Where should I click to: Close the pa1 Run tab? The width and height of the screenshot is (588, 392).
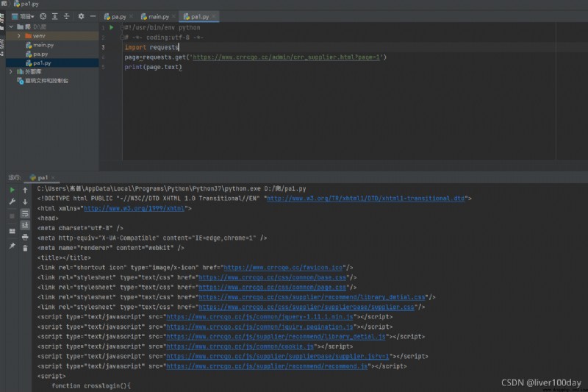click(53, 177)
